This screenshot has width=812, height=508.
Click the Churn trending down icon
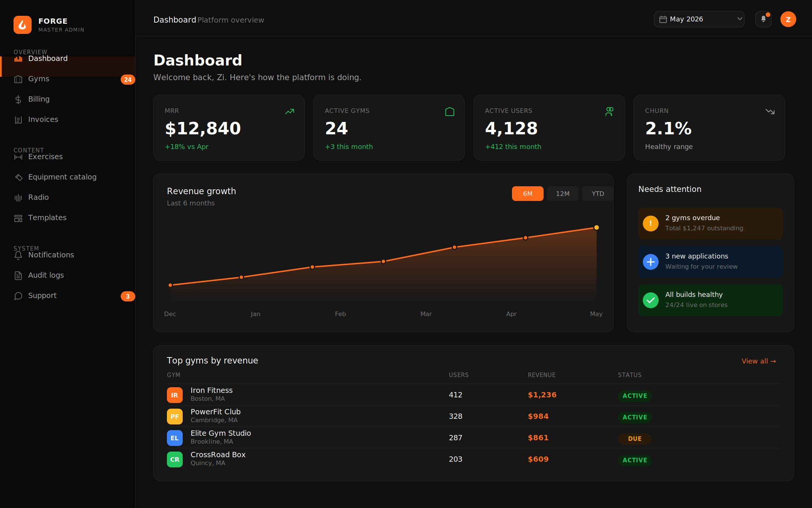point(770,111)
